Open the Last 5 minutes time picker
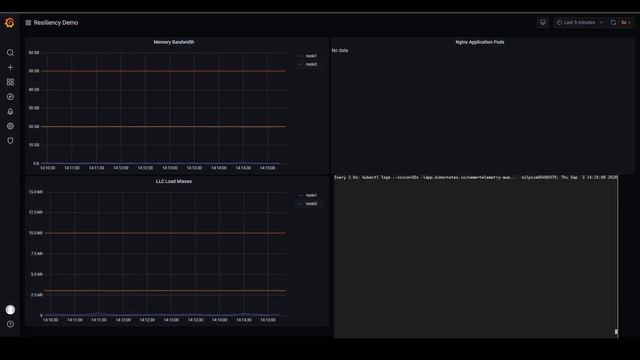Viewport: 640px width, 360px height. (x=579, y=22)
